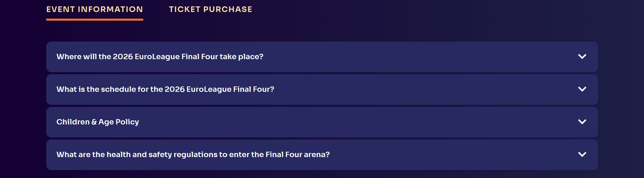Open health and safety regulations question text

(x=193, y=155)
